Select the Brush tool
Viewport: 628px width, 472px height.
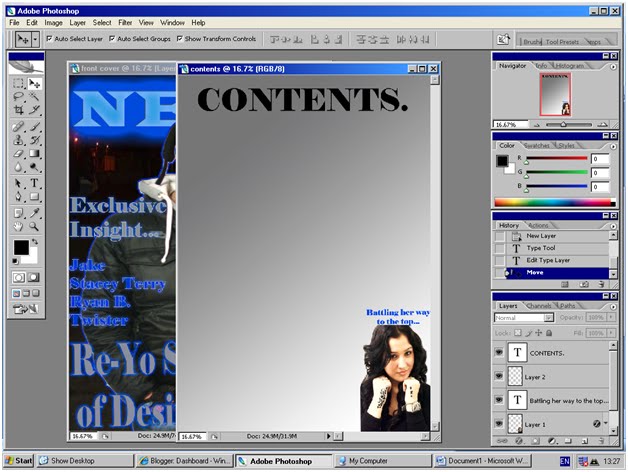(x=34, y=127)
